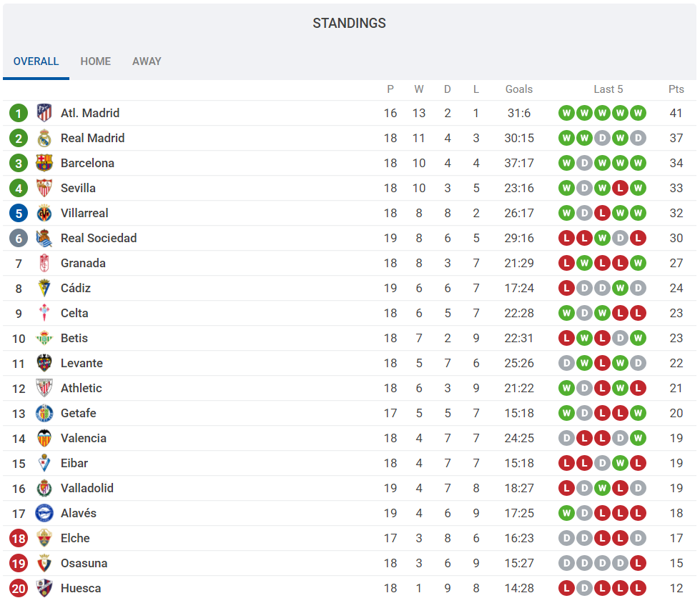The width and height of the screenshot is (700, 608).
Task: Click Atl. Madrid's most recent W badge
Action: (638, 113)
